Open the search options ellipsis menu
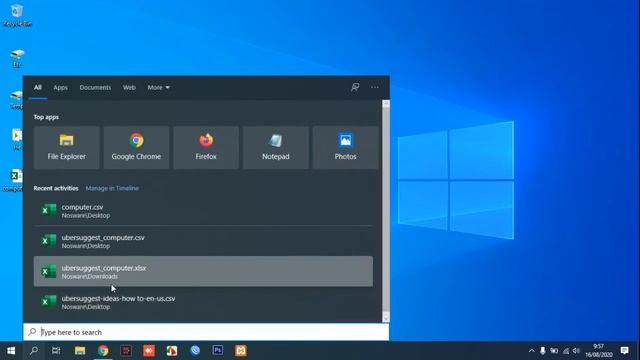The height and width of the screenshot is (360, 640). pos(375,87)
